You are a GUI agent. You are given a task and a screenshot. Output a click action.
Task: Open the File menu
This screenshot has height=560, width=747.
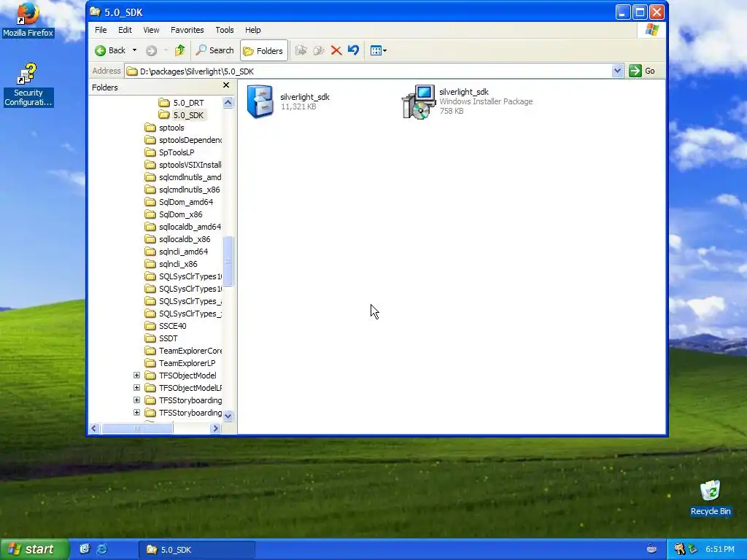tap(101, 30)
